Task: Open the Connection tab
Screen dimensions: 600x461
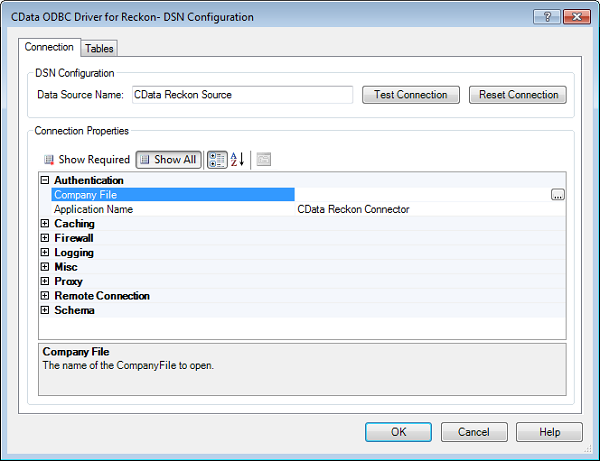Action: [49, 47]
